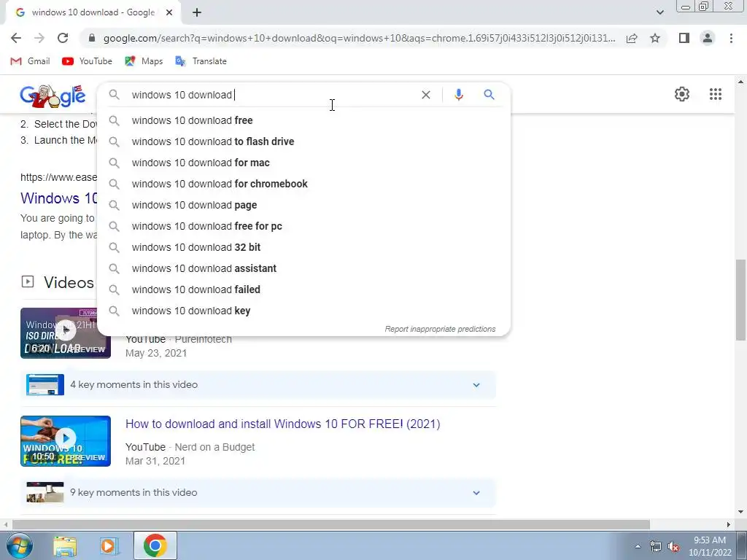Viewport: 747px width, 560px height.
Task: Open Windows Media Player from taskbar
Action: click(x=109, y=546)
